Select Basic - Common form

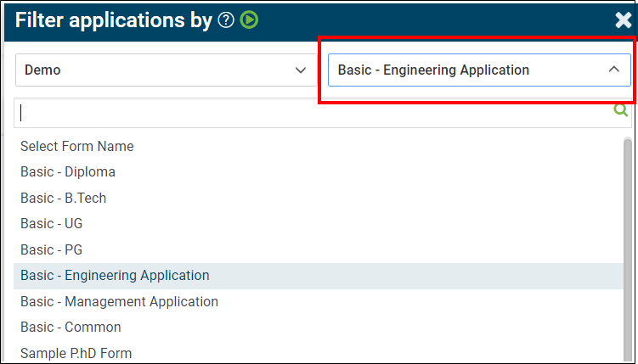71,327
